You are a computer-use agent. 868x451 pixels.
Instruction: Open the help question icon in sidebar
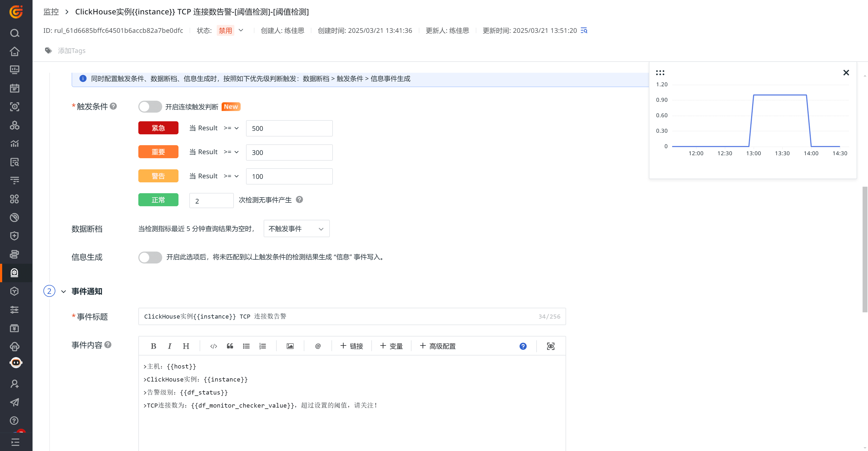[x=14, y=421]
